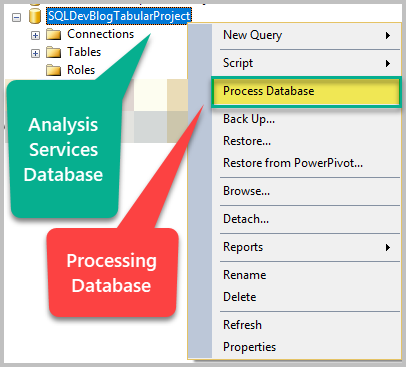Select the Connections tree label
Viewport: 406px width, 367px height.
(100, 34)
